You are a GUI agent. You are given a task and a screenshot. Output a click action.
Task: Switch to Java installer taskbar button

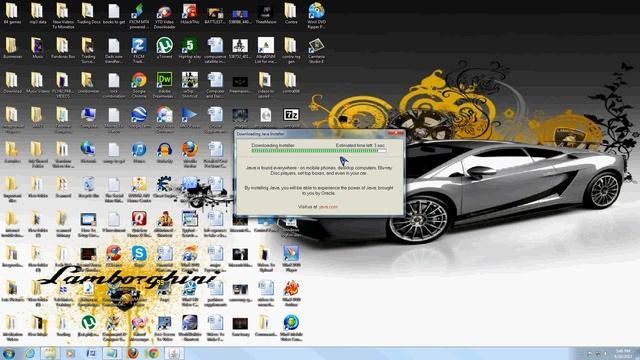174,353
